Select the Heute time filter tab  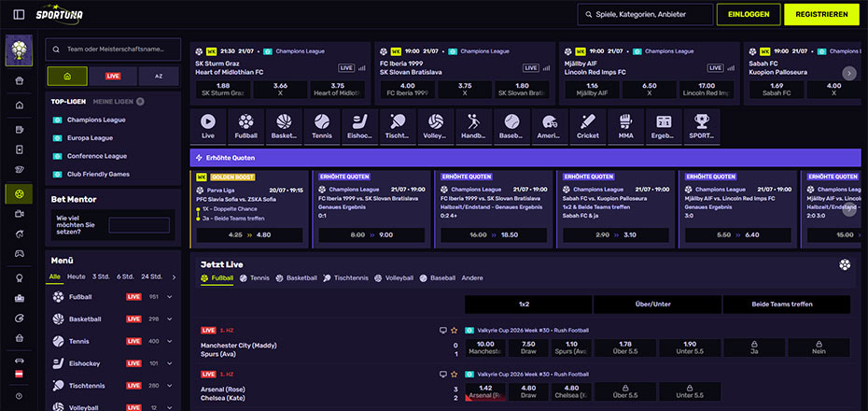click(77, 276)
